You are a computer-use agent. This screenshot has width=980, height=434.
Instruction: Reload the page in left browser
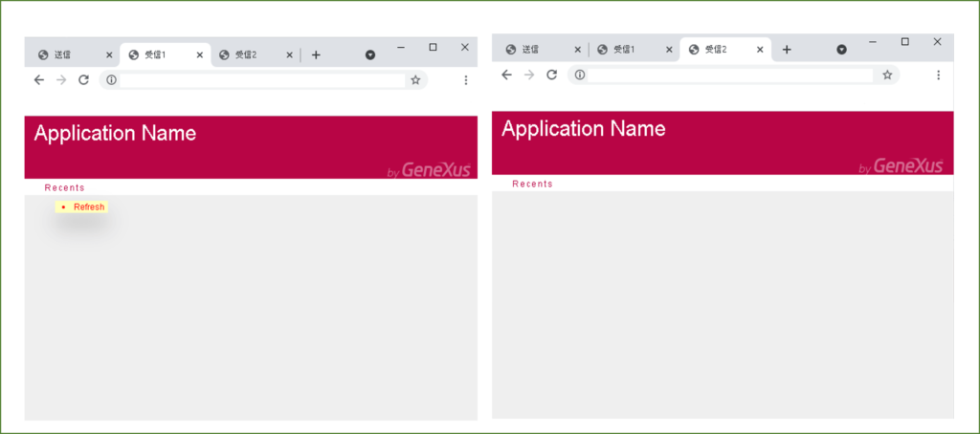point(84,79)
